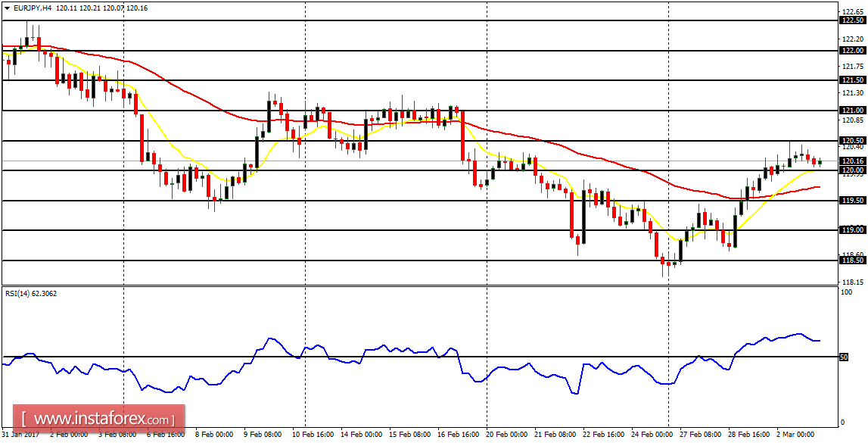Viewport: 868px width, 443px height.
Task: Select the blue RSI indicator line
Action: [270, 338]
